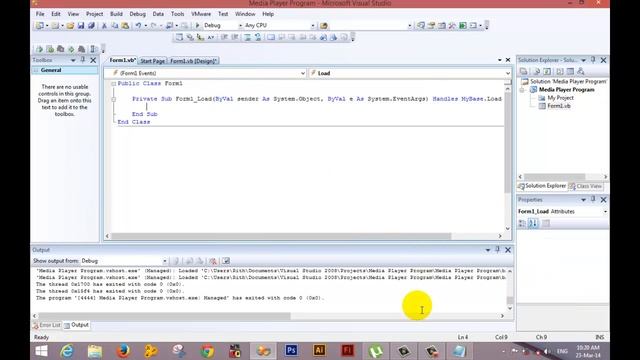Open Firefox from the taskbar
Viewport: 640px width, 360px height.
[x=123, y=351]
